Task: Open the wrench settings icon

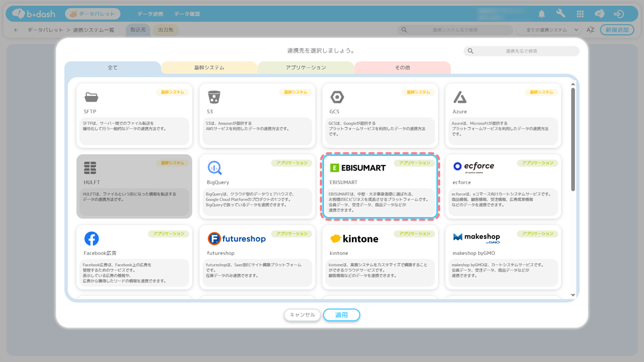Action: (x=561, y=14)
